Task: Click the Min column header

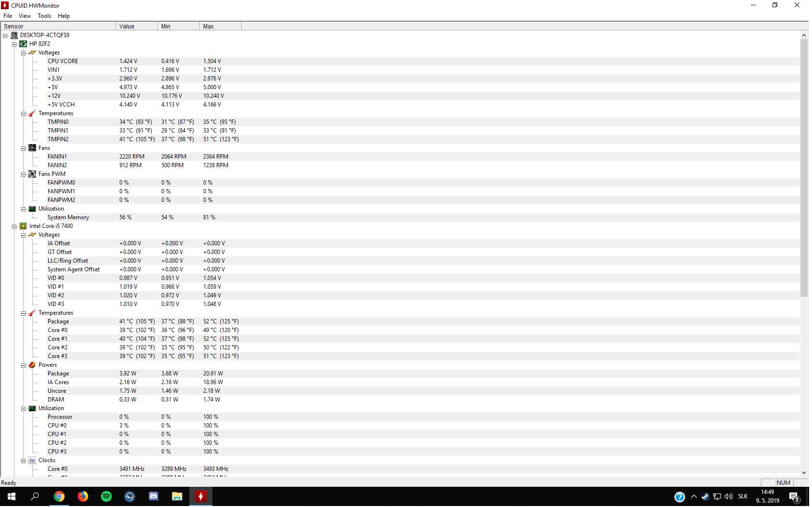Action: 179,27
